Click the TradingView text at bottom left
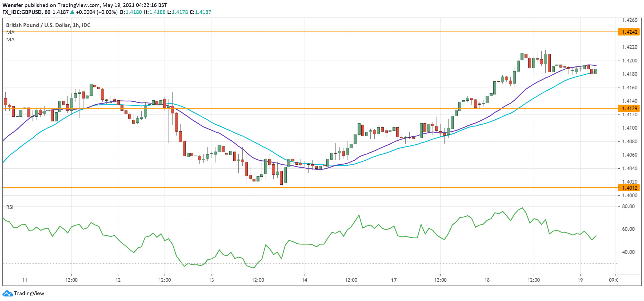The height and width of the screenshot is (301, 644). pos(29,294)
